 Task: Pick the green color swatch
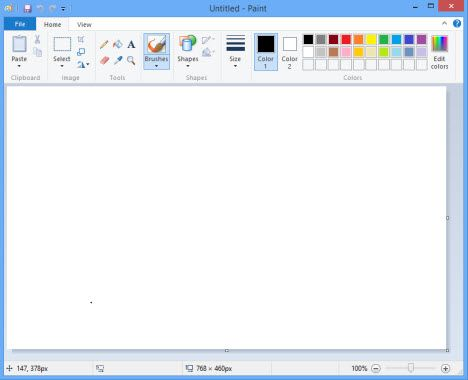pyautogui.click(x=384, y=39)
